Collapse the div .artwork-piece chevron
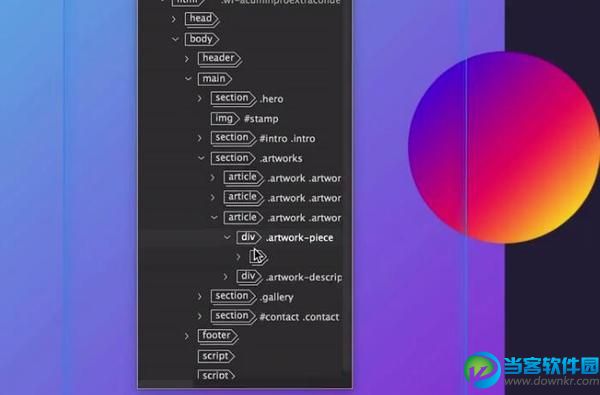Viewport: 600px width, 395px height. click(x=227, y=237)
